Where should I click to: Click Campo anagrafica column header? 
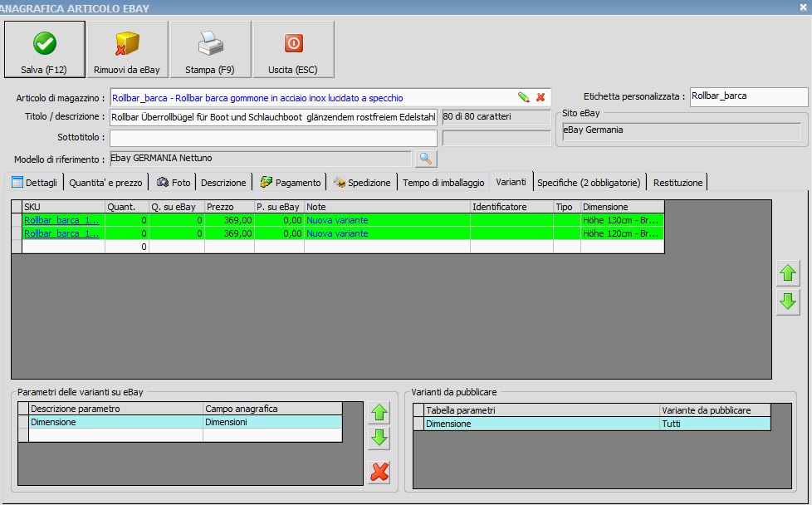pos(272,409)
